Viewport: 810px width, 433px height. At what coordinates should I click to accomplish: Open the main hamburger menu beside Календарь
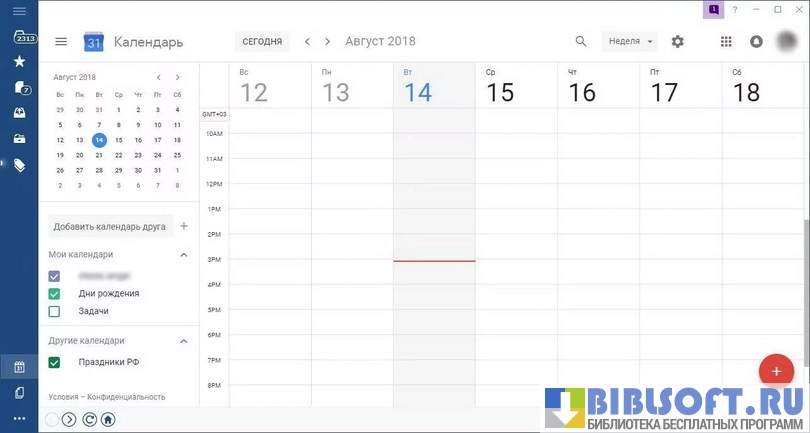pos(61,42)
